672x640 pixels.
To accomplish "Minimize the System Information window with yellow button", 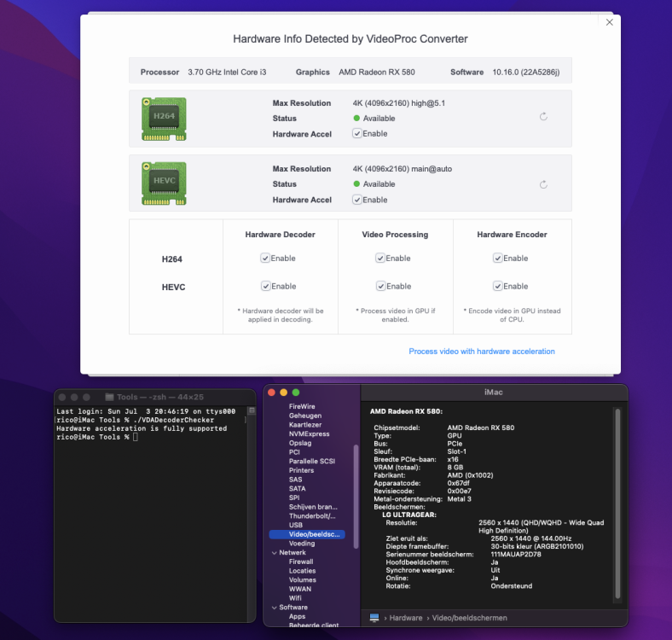I will click(283, 393).
